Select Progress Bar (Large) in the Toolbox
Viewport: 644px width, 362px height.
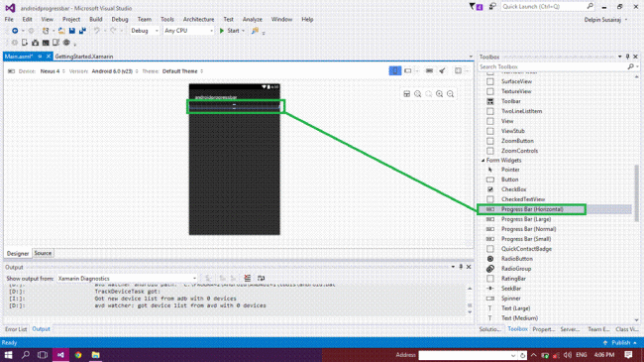[525, 219]
